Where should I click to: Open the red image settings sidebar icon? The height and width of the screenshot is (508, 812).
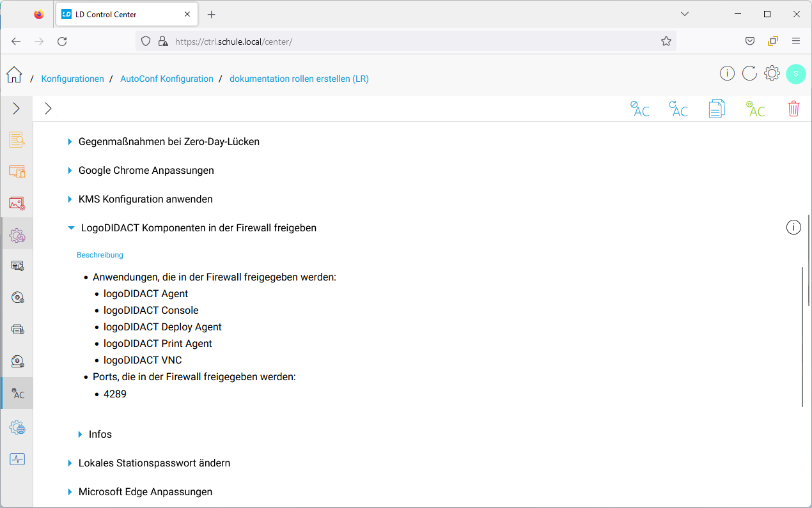coord(17,203)
